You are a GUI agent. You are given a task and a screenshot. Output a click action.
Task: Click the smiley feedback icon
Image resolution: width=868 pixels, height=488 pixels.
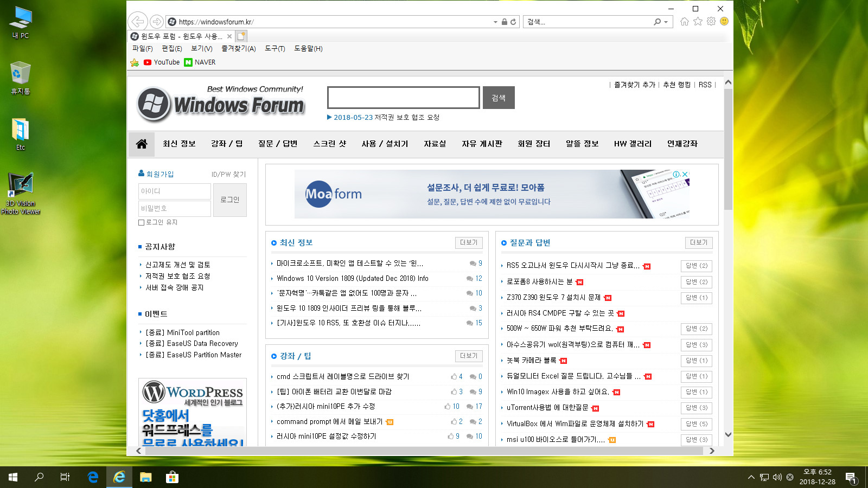click(724, 21)
